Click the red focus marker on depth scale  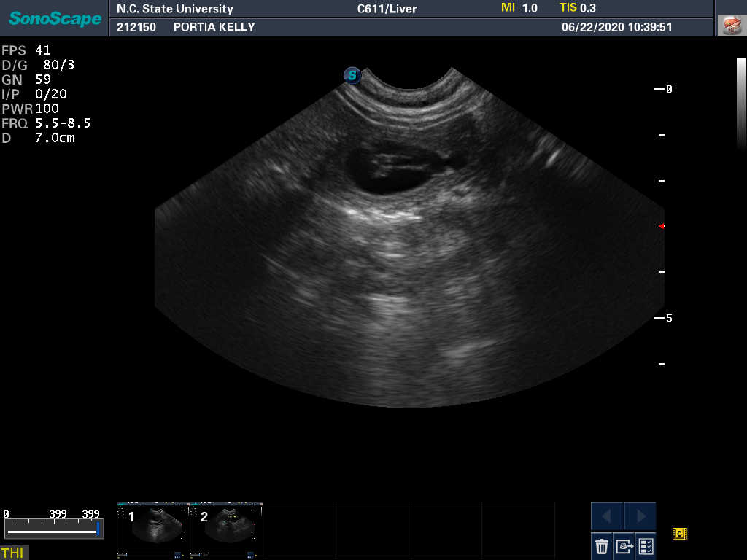(x=662, y=226)
